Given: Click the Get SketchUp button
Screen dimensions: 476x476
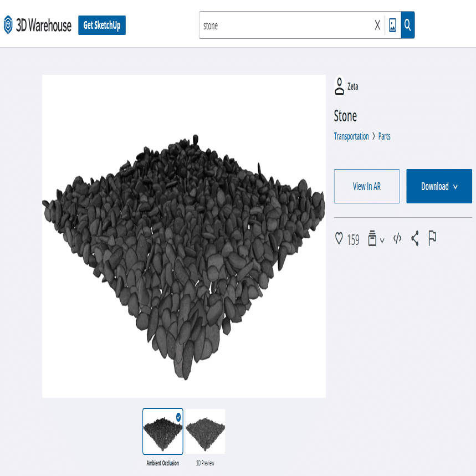Looking at the screenshot, I should (102, 25).
